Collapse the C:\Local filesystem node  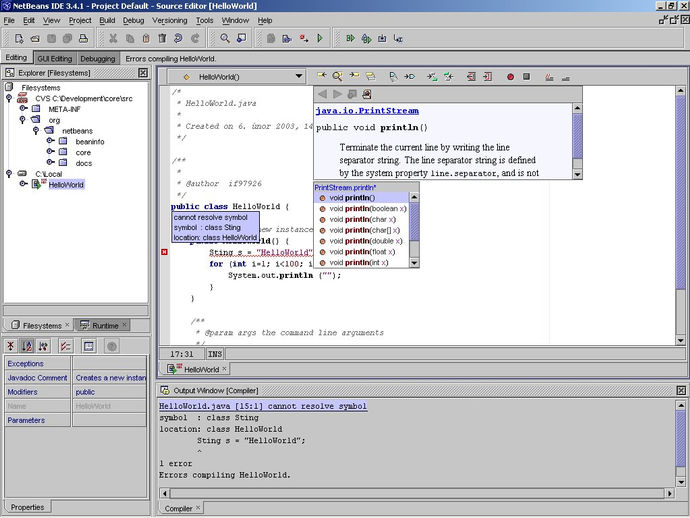pyautogui.click(x=9, y=173)
